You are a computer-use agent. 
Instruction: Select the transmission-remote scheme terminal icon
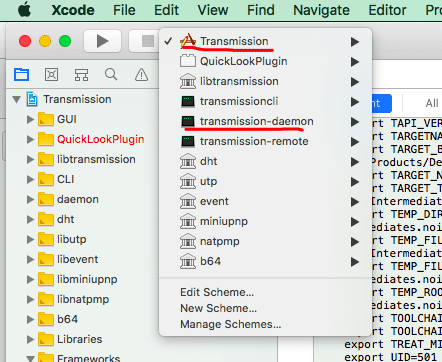pyautogui.click(x=188, y=142)
